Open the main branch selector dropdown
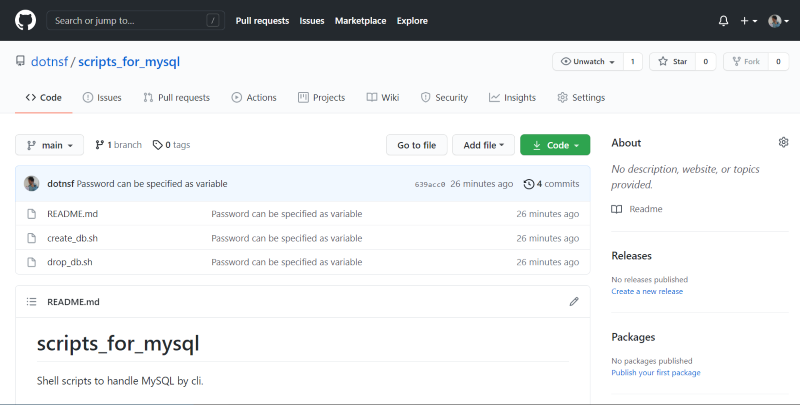The width and height of the screenshot is (800, 405). pyautogui.click(x=49, y=145)
